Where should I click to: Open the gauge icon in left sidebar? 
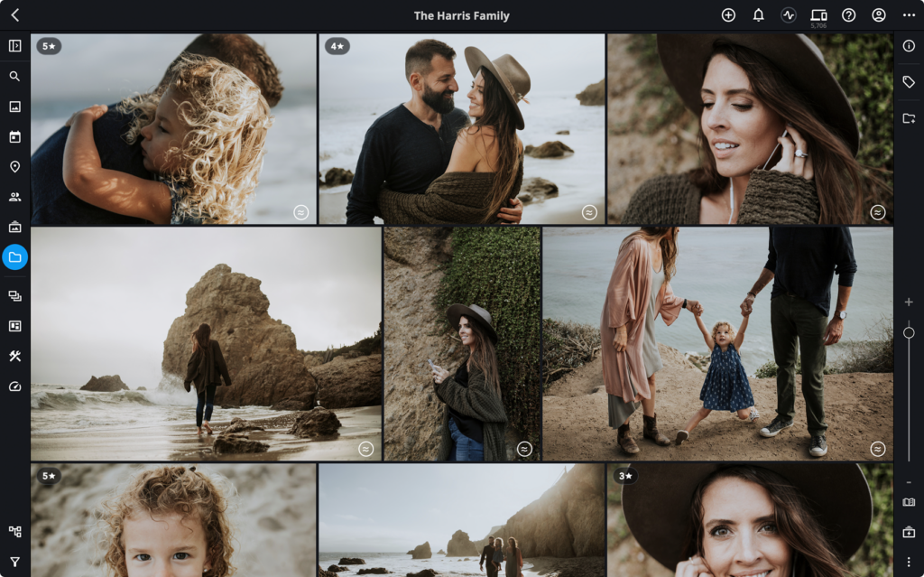pyautogui.click(x=15, y=386)
